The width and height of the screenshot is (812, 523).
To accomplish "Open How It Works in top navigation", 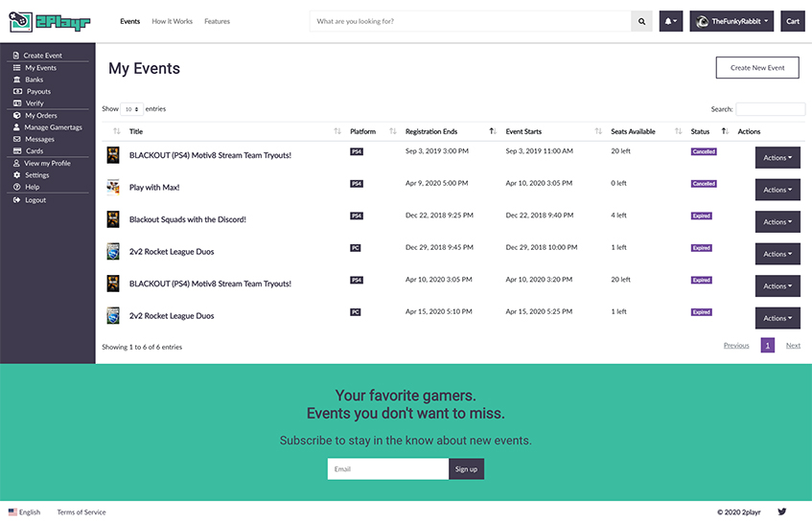I will point(172,21).
